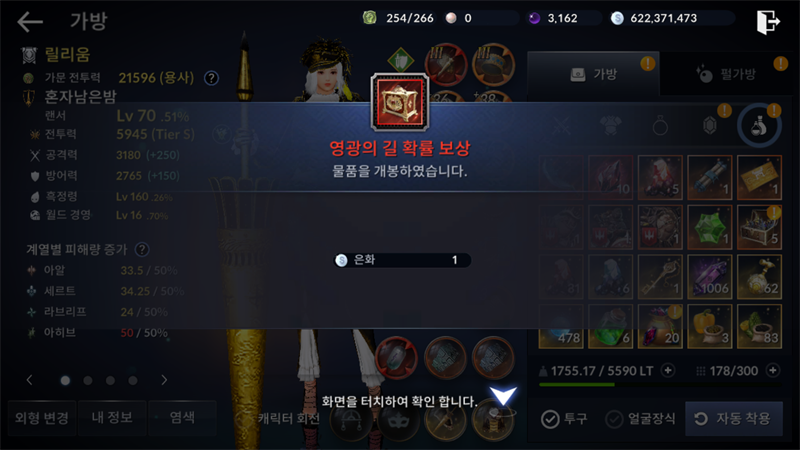Tap the green gem item in inventory
800x450 pixels.
tap(710, 227)
